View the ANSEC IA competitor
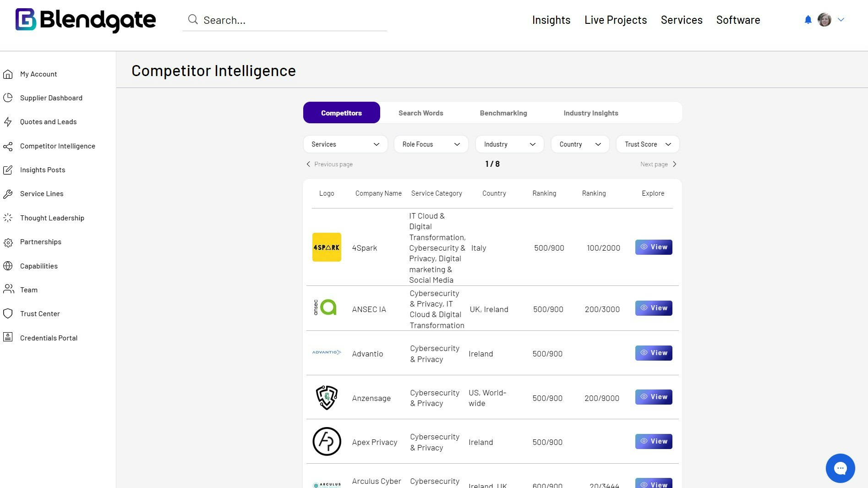This screenshot has width=868, height=488. click(x=654, y=308)
